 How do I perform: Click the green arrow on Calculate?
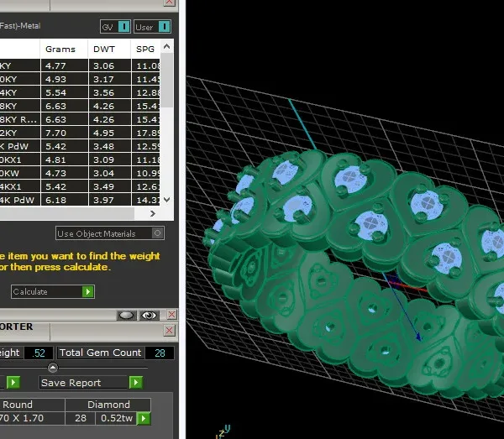[87, 291]
